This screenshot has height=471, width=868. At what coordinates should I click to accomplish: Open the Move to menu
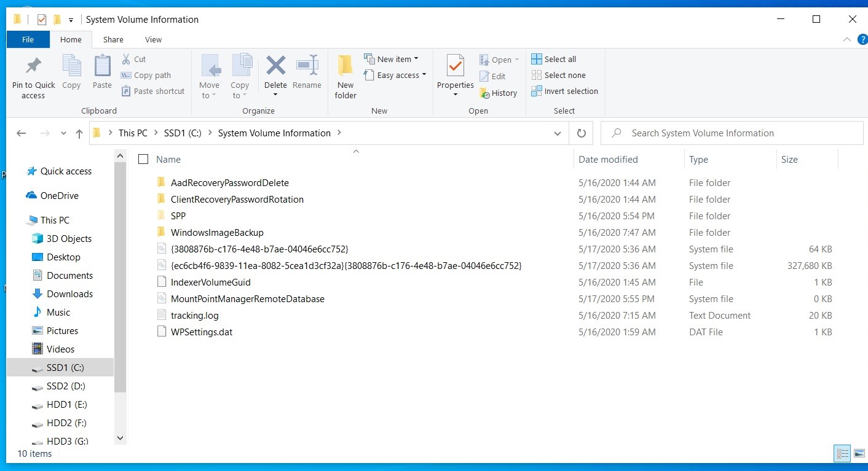[x=209, y=77]
